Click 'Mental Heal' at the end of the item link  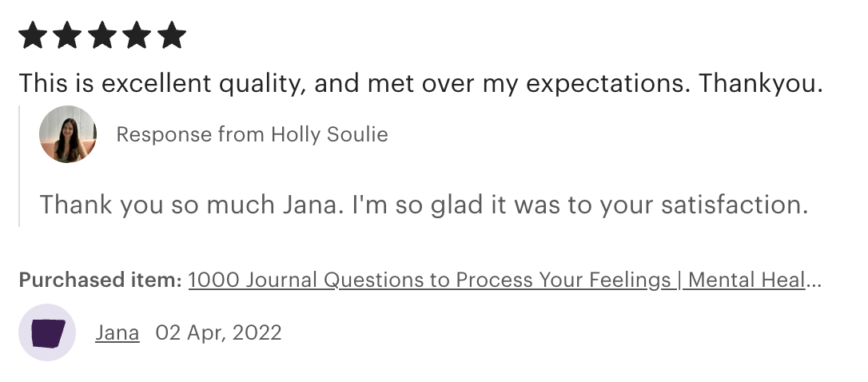[747, 281]
